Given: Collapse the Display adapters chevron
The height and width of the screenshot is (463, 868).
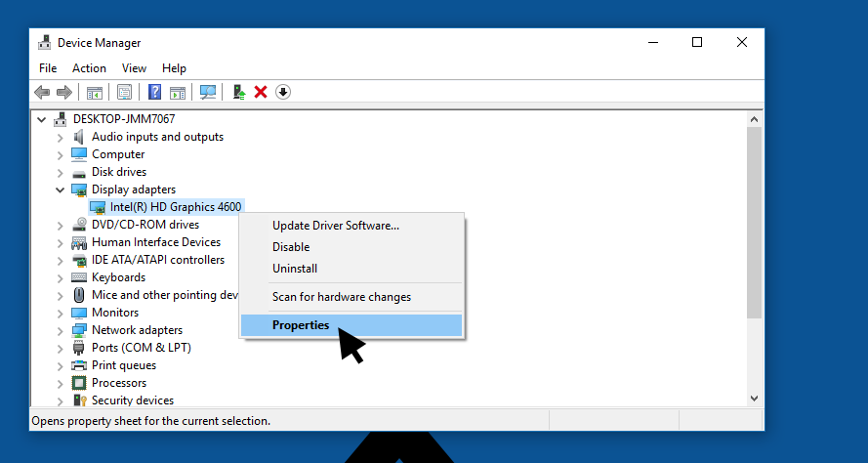Looking at the screenshot, I should coord(60,189).
